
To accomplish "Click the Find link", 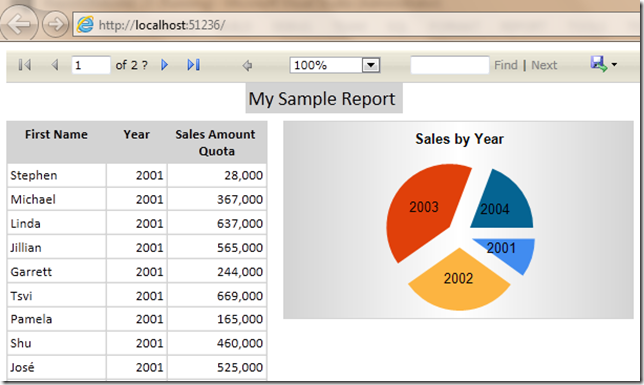I will pos(506,65).
